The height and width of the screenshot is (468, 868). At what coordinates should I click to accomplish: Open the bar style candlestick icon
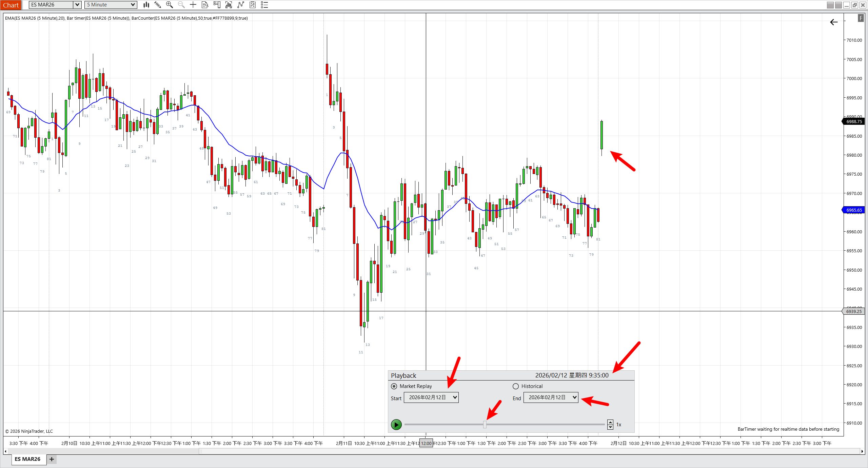146,5
